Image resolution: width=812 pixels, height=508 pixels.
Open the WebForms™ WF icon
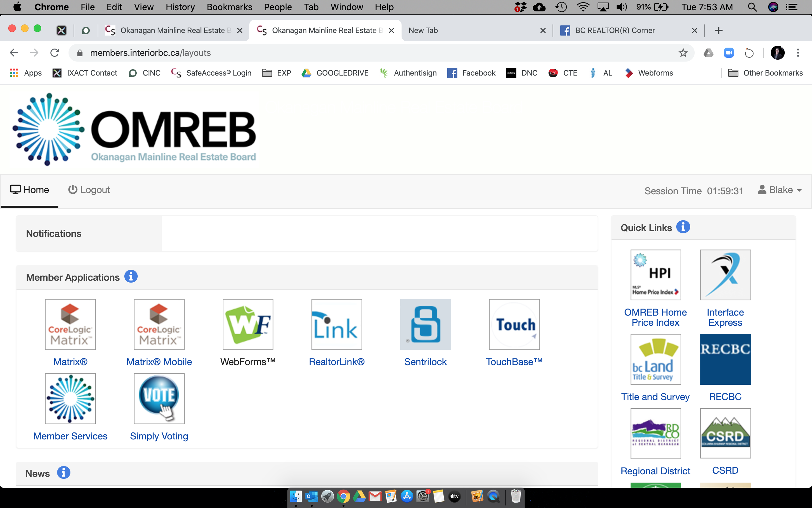click(x=248, y=324)
